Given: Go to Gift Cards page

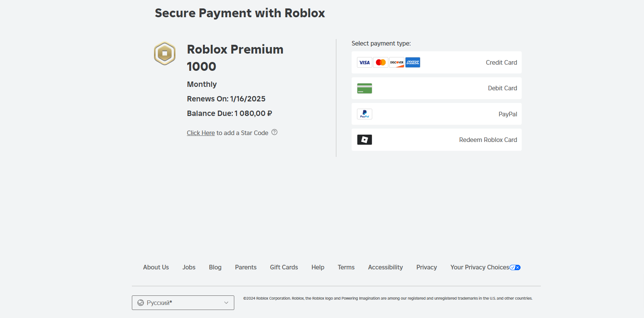Looking at the screenshot, I should point(284,267).
